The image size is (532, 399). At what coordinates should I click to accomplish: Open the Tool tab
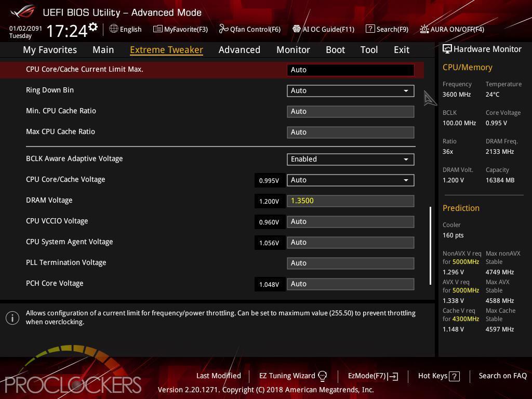[x=369, y=50]
